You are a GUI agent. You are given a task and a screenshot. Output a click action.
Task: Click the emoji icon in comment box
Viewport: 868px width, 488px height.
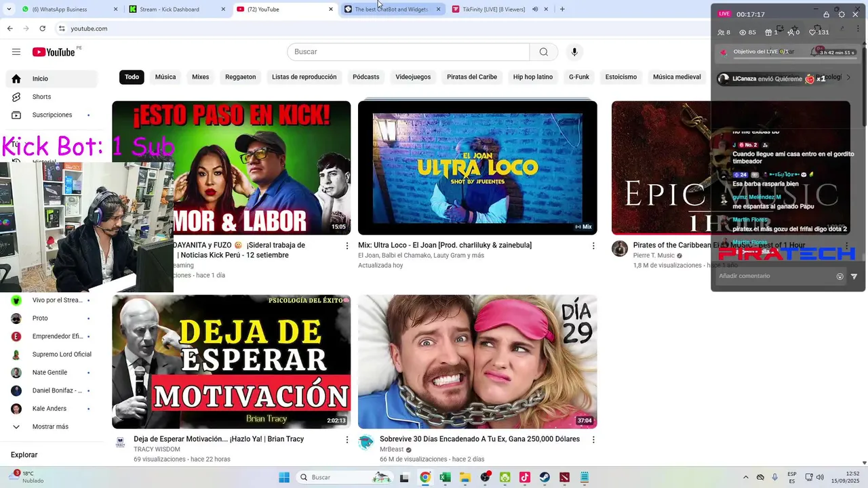[840, 277]
